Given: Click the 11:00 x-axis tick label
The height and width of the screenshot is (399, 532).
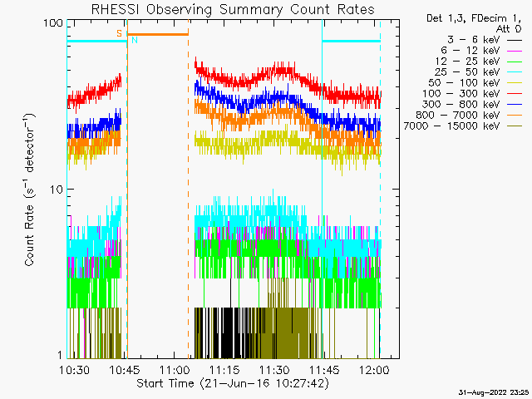Looking at the screenshot, I should point(174,370).
